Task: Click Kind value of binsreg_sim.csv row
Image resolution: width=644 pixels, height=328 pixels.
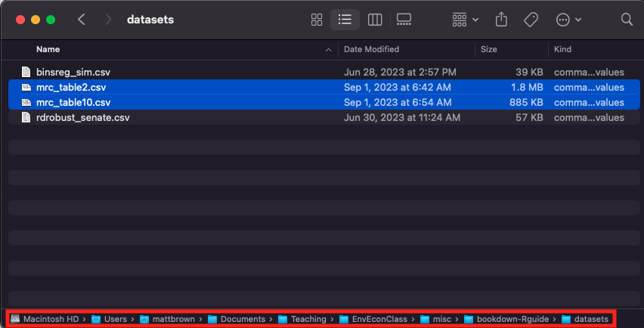Action: click(x=589, y=73)
